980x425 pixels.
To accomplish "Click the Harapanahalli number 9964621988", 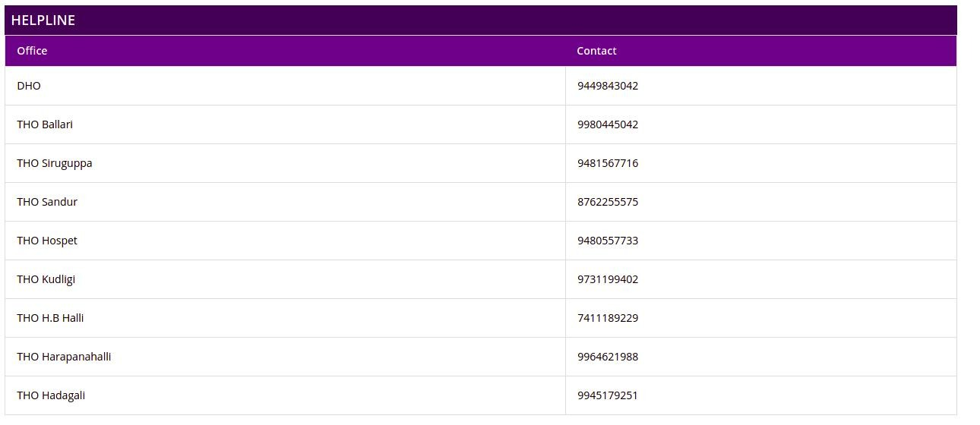I will click(608, 357).
